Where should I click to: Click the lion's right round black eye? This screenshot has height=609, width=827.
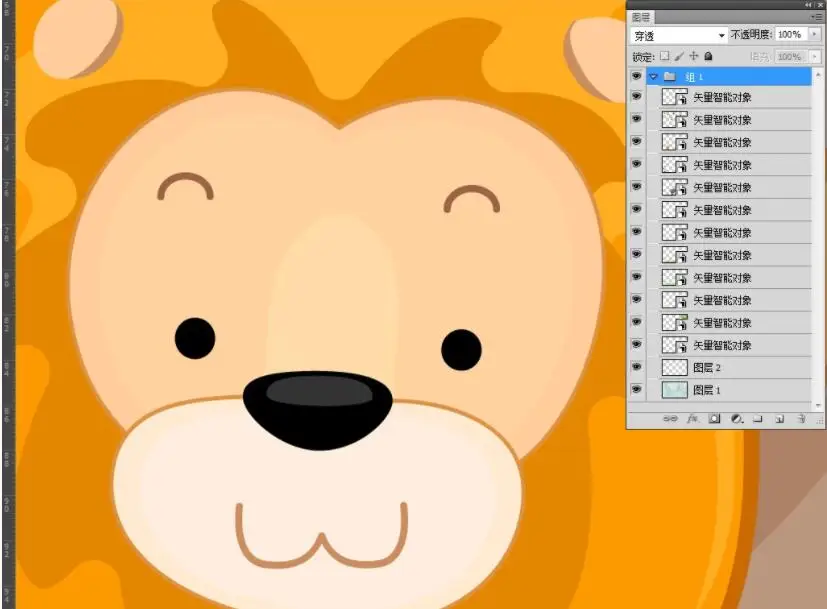pyautogui.click(x=461, y=349)
